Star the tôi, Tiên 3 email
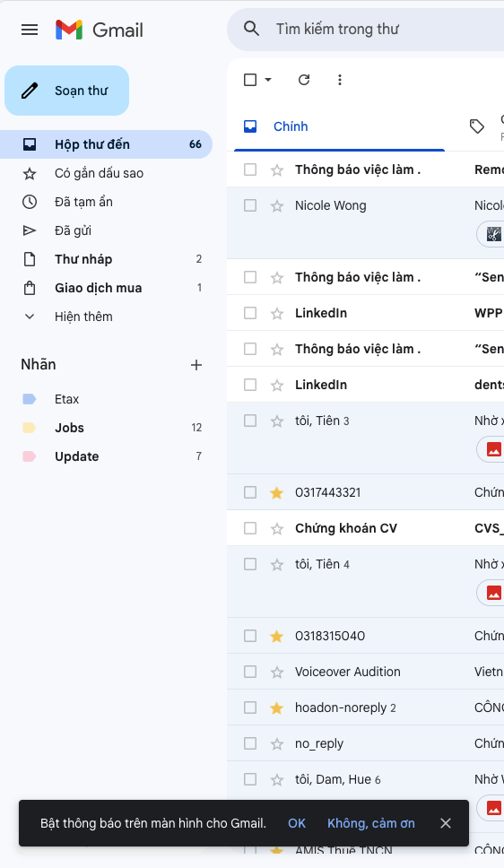 pos(277,421)
